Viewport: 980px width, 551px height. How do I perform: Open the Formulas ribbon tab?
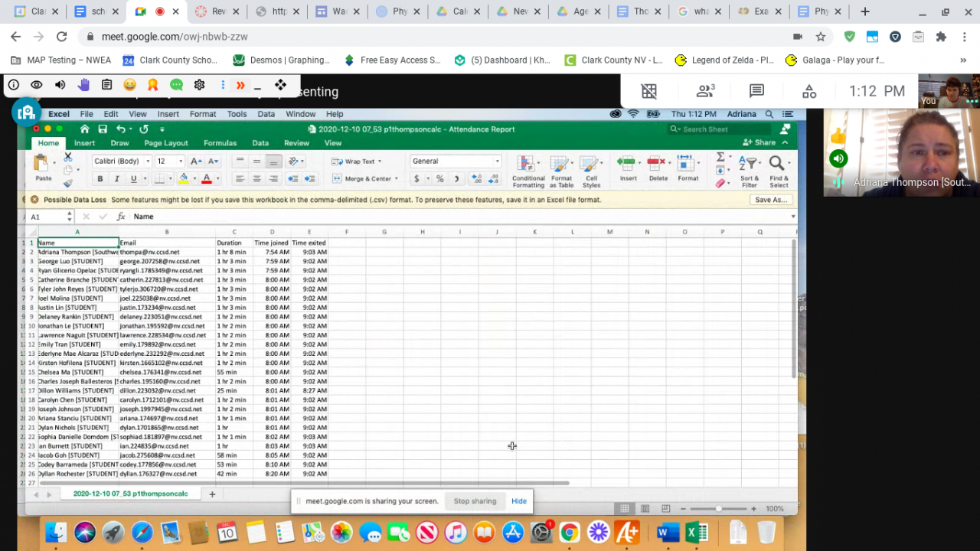tap(220, 143)
